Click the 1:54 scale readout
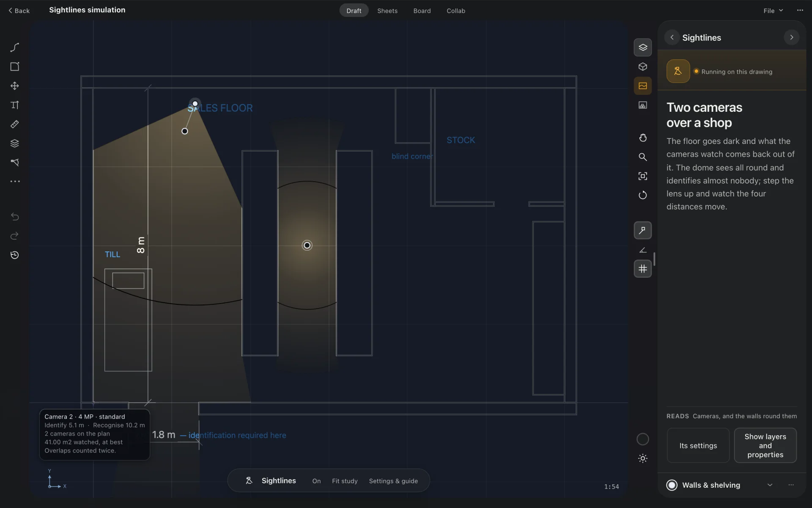Viewport: 812px width, 508px height. (612, 487)
